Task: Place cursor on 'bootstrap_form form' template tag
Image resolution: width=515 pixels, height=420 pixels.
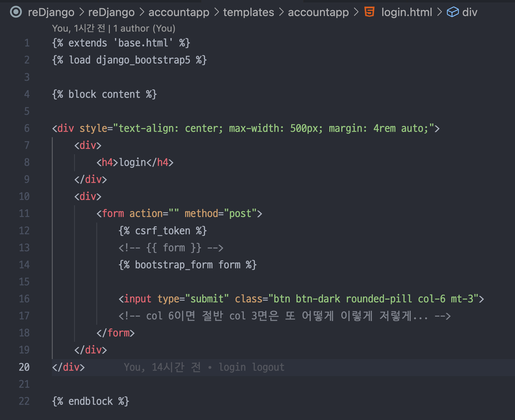Action: [188, 265]
